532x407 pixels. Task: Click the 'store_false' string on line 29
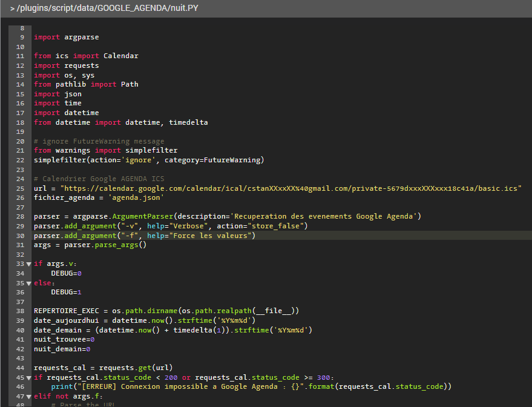point(275,226)
